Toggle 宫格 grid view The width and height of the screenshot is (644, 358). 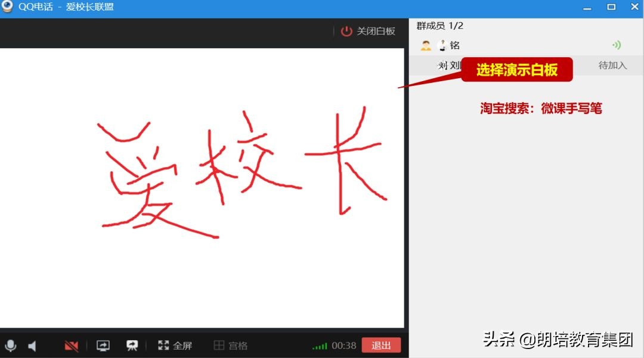pyautogui.click(x=230, y=345)
